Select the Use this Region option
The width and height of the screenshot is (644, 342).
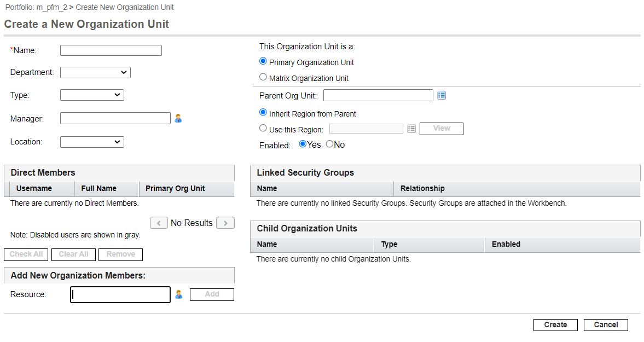pyautogui.click(x=263, y=129)
